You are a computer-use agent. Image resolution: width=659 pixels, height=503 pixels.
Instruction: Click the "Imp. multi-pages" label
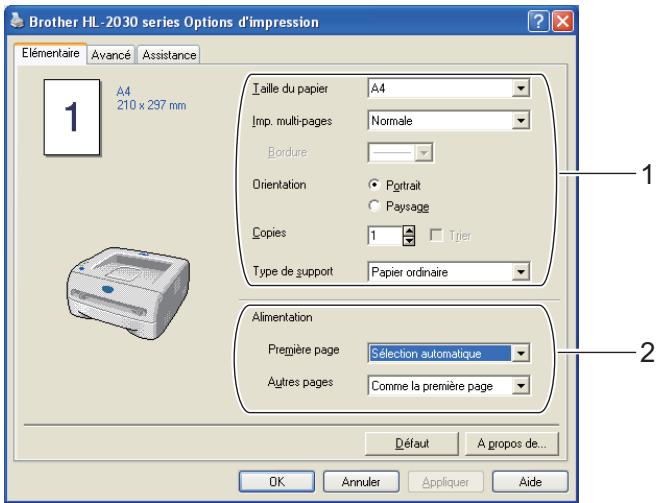[x=292, y=121]
